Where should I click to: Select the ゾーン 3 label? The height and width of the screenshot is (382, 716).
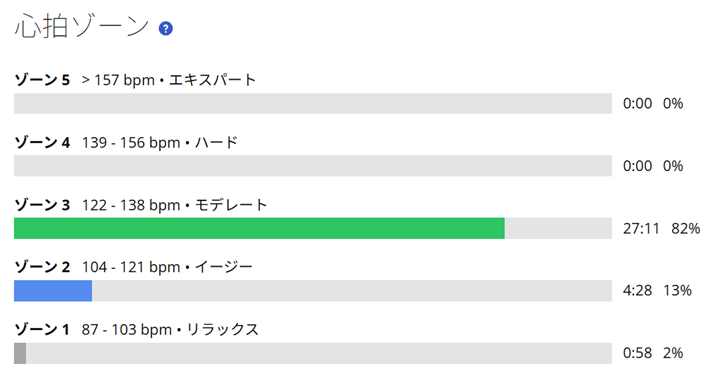point(42,205)
